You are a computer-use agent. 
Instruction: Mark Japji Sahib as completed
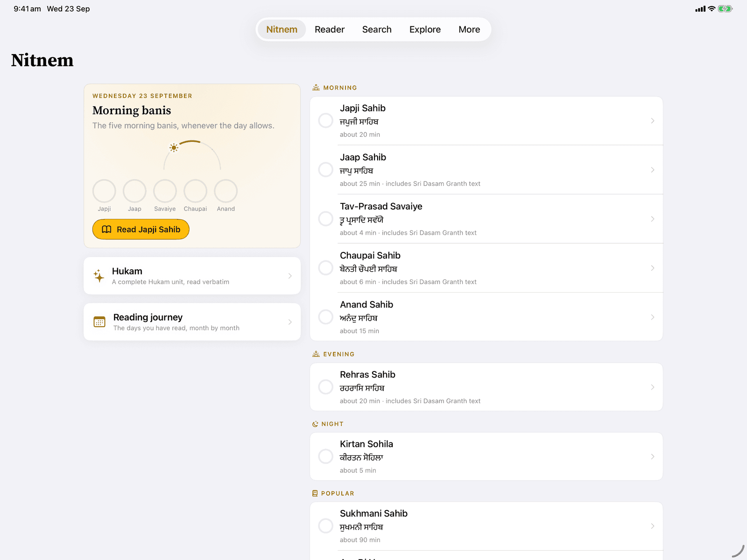(325, 121)
